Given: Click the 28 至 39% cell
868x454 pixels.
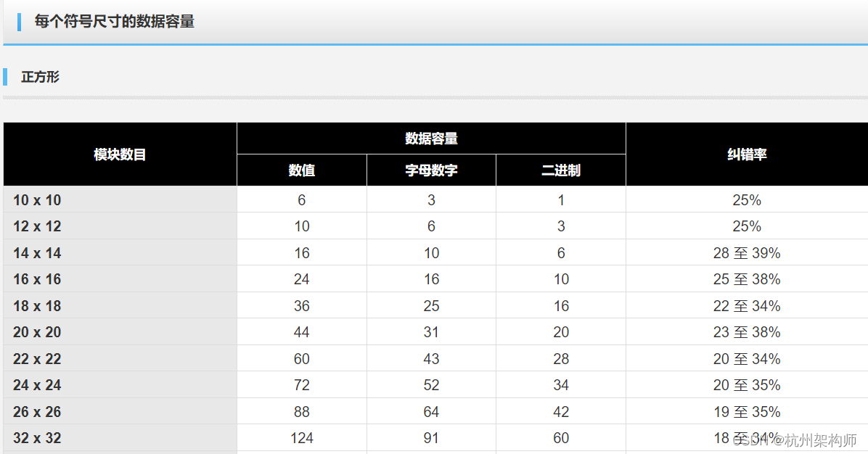Looking at the screenshot, I should (747, 252).
